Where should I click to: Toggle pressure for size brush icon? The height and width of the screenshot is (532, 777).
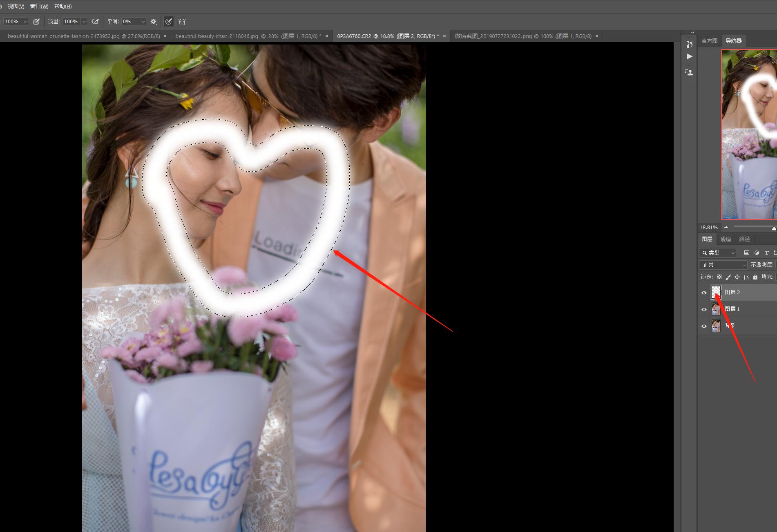(x=168, y=22)
